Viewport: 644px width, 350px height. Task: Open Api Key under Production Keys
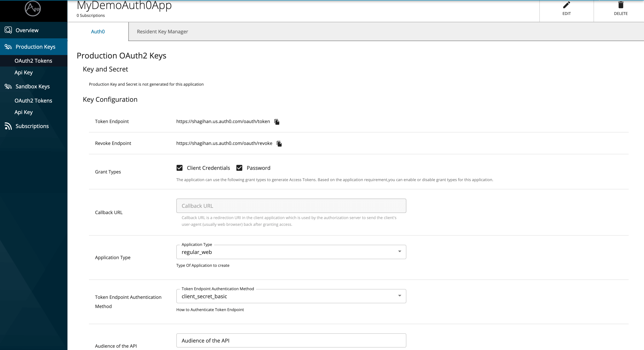(24, 72)
